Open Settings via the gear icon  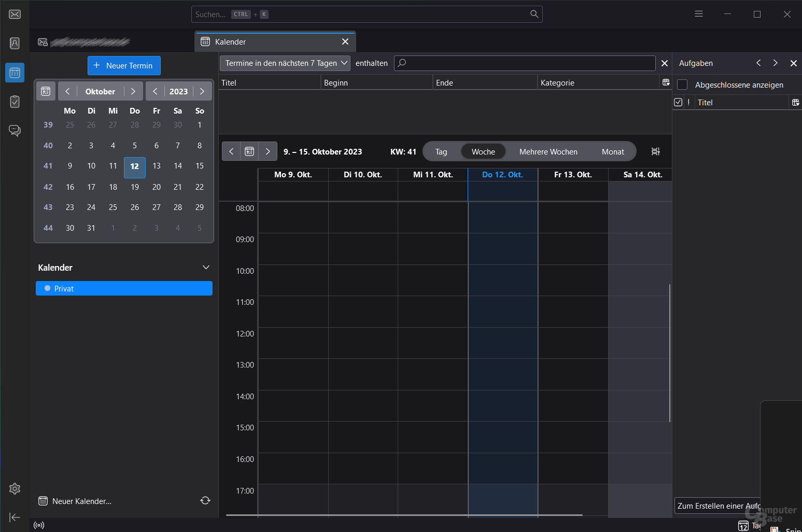pyautogui.click(x=15, y=488)
